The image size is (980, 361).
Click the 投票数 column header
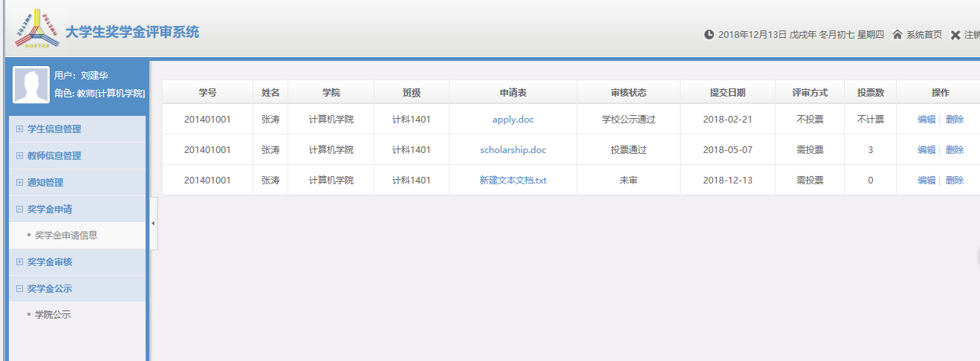[x=870, y=92]
